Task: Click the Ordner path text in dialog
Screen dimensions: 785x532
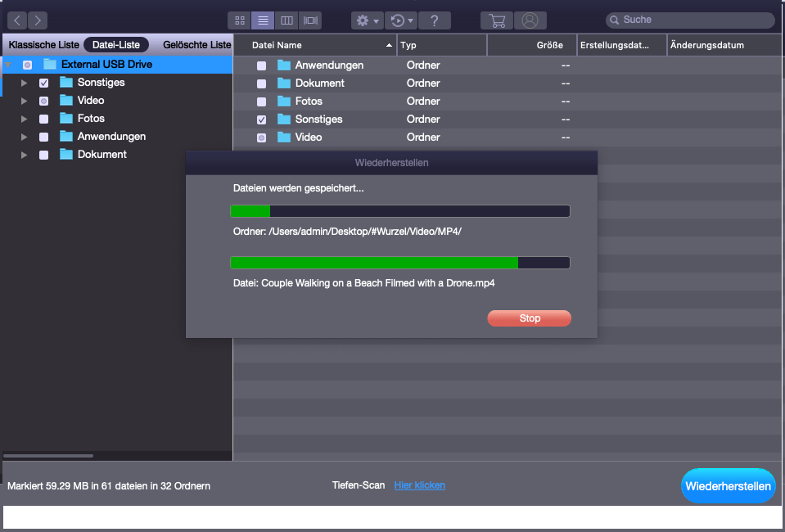Action: point(347,232)
